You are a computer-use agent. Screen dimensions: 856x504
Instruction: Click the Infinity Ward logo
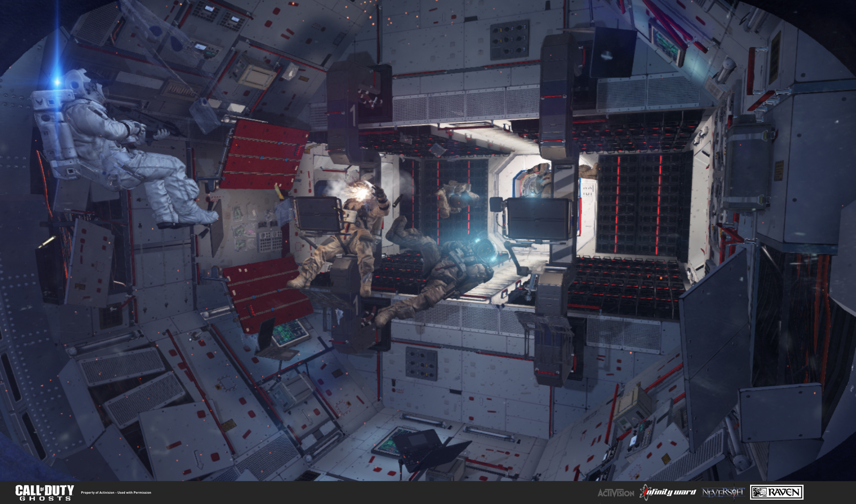(x=668, y=492)
